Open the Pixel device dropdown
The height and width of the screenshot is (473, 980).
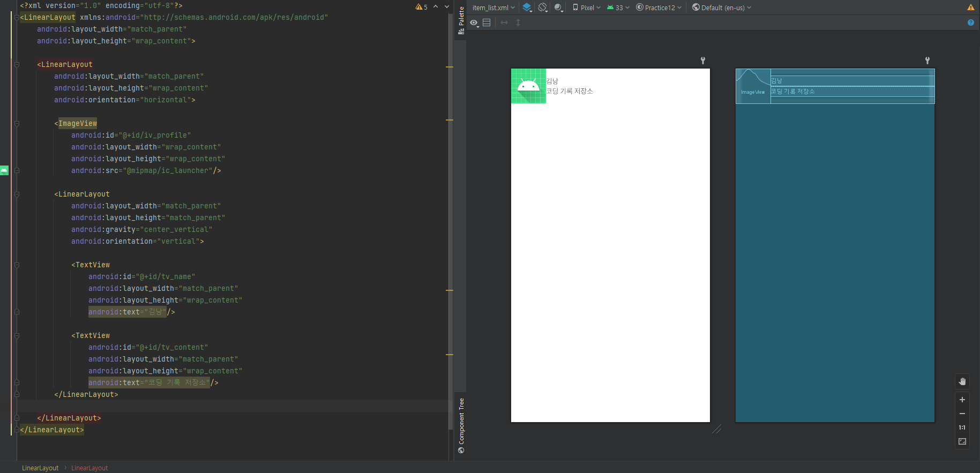tap(587, 7)
